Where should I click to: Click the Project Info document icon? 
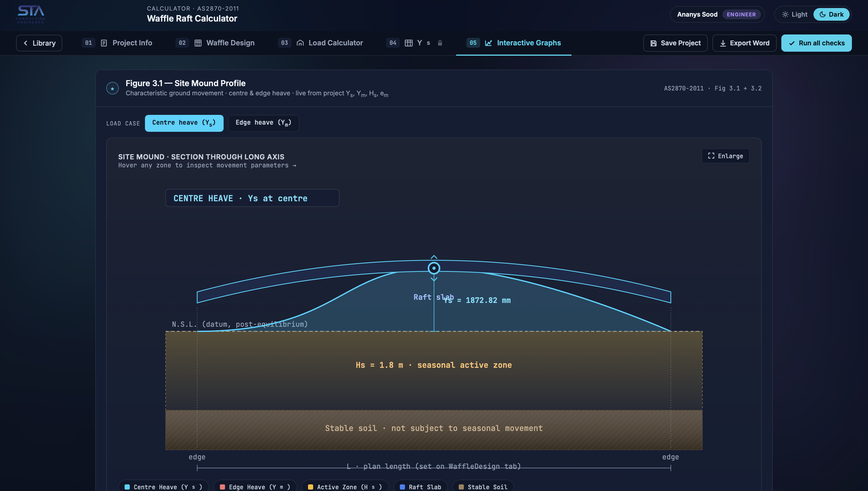[x=104, y=43]
